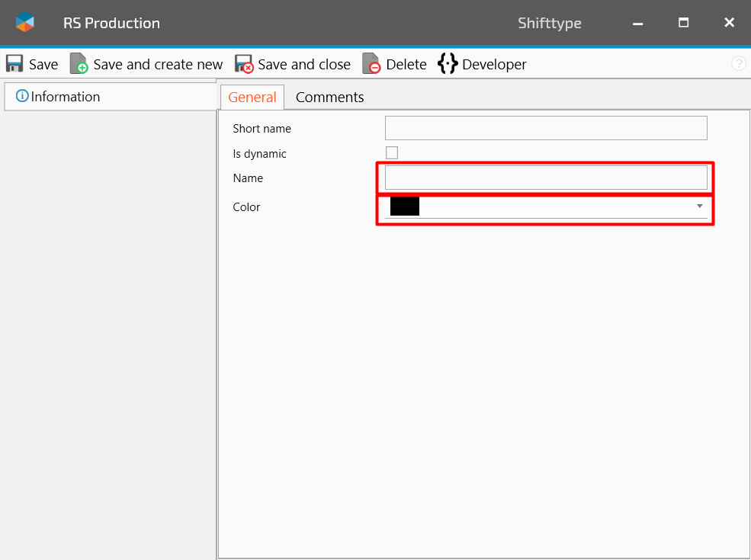Click the blue info icon beside Information
Viewport: 751px width, 560px height.
coord(22,96)
